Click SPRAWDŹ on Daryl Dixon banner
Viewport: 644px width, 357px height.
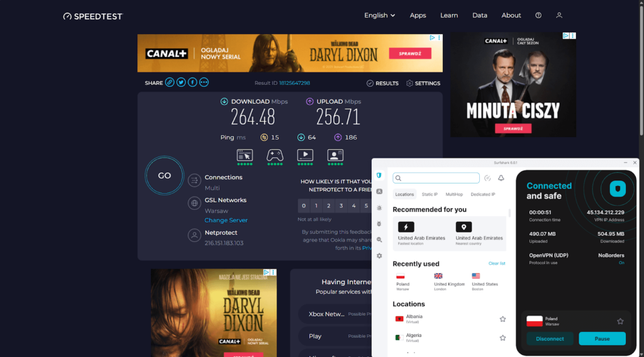pos(410,53)
